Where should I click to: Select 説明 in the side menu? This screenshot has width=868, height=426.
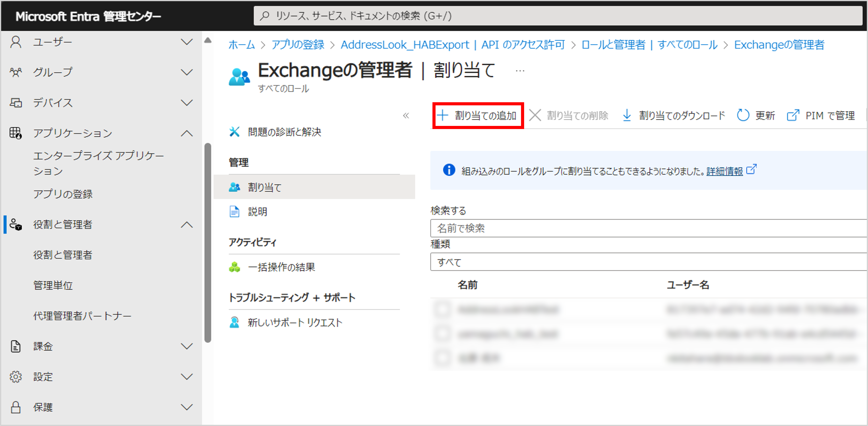click(258, 212)
